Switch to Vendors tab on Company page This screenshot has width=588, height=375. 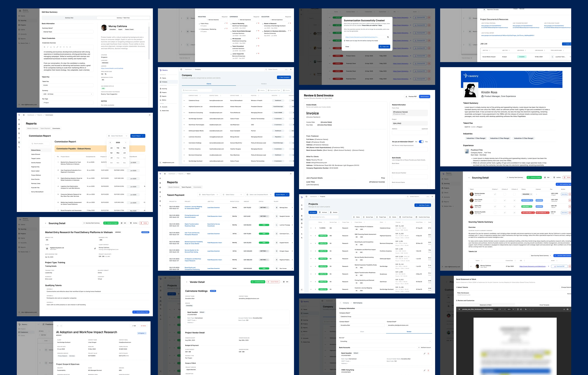pyautogui.click(x=264, y=84)
